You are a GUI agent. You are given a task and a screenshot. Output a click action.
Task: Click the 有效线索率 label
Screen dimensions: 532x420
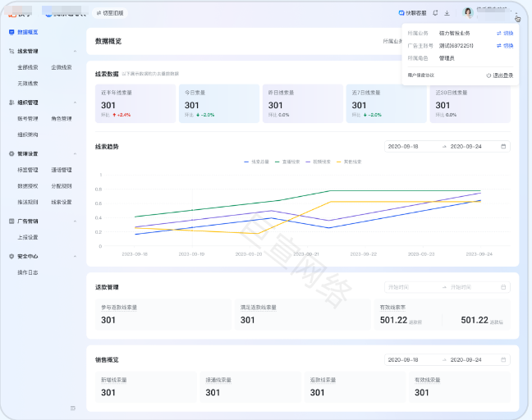pos(392,308)
